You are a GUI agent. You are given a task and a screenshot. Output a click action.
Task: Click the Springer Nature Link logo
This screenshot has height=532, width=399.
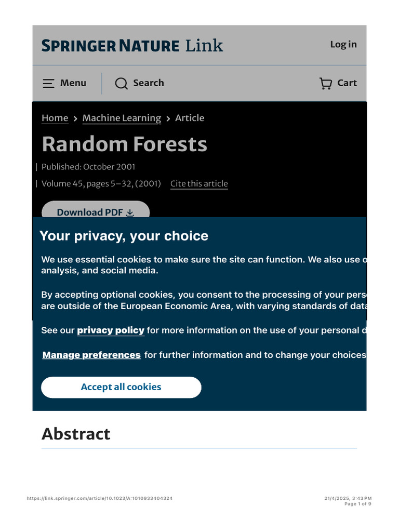[132, 46]
